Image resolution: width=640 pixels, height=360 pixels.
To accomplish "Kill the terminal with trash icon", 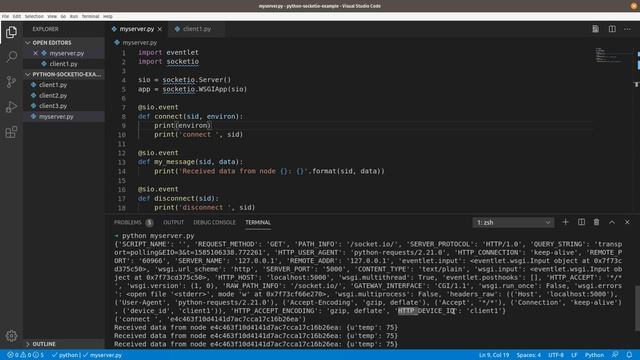I will coord(596,222).
